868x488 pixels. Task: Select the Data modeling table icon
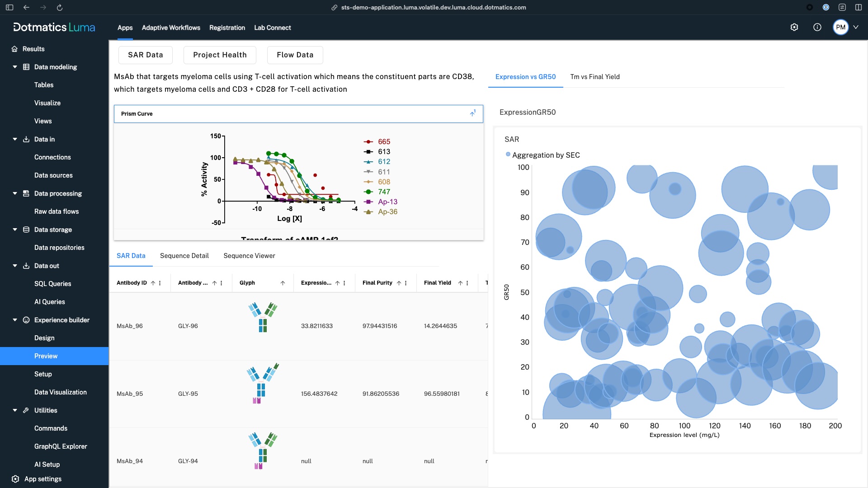coord(26,67)
